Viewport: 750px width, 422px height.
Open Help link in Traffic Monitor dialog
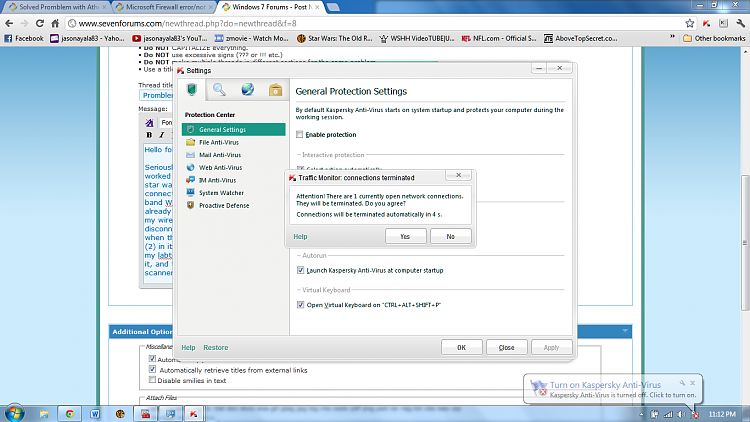coord(300,237)
